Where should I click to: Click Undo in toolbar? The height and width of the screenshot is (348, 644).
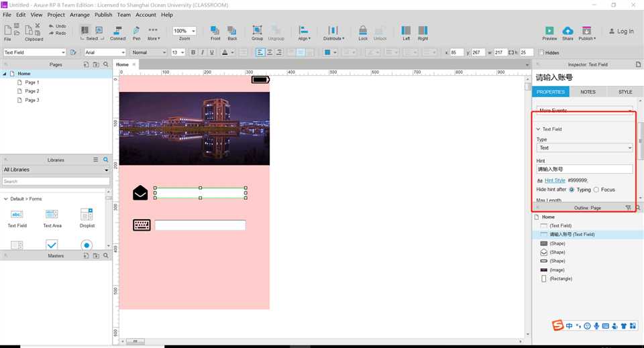[57, 26]
